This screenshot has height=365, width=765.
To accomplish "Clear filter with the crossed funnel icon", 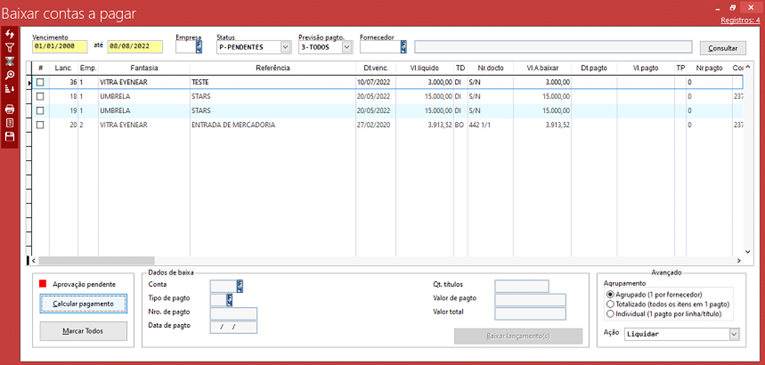I will pyautogui.click(x=9, y=61).
